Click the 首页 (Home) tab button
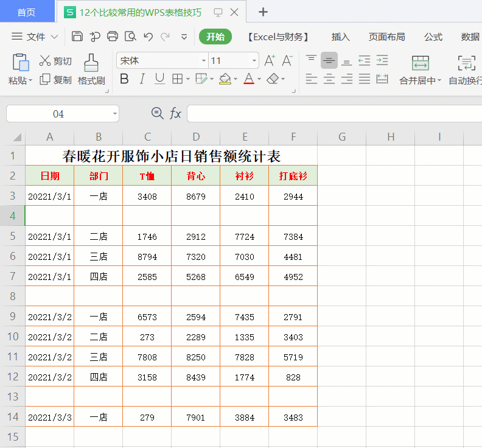 26,12
